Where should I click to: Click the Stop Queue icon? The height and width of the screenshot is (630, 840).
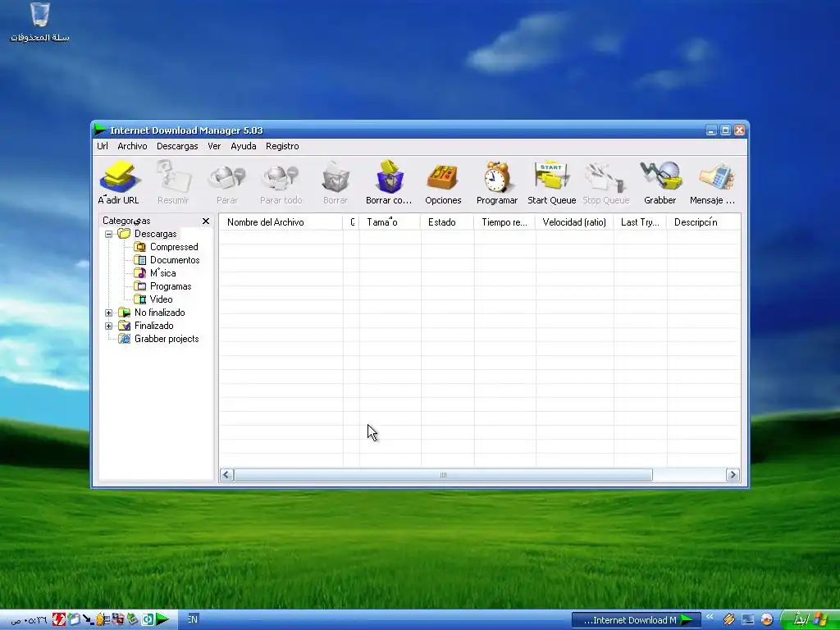pos(606,183)
